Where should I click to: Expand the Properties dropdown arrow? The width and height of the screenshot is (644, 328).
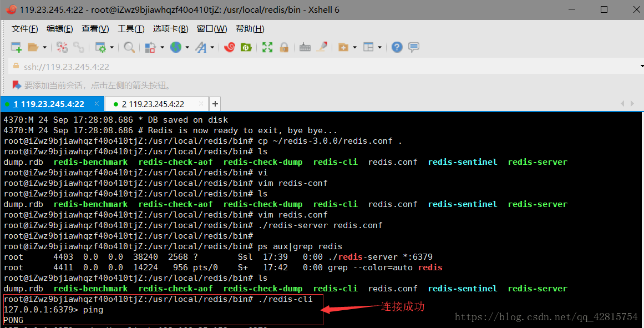(x=111, y=47)
